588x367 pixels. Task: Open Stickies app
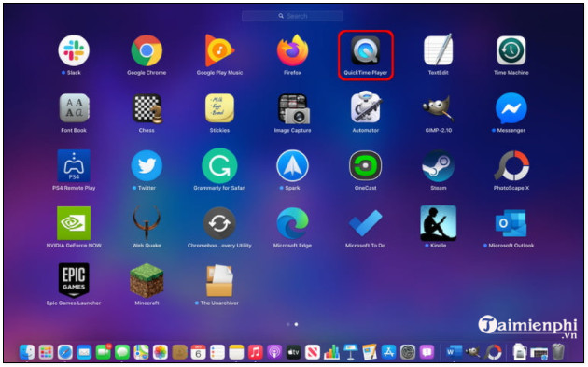[219, 108]
